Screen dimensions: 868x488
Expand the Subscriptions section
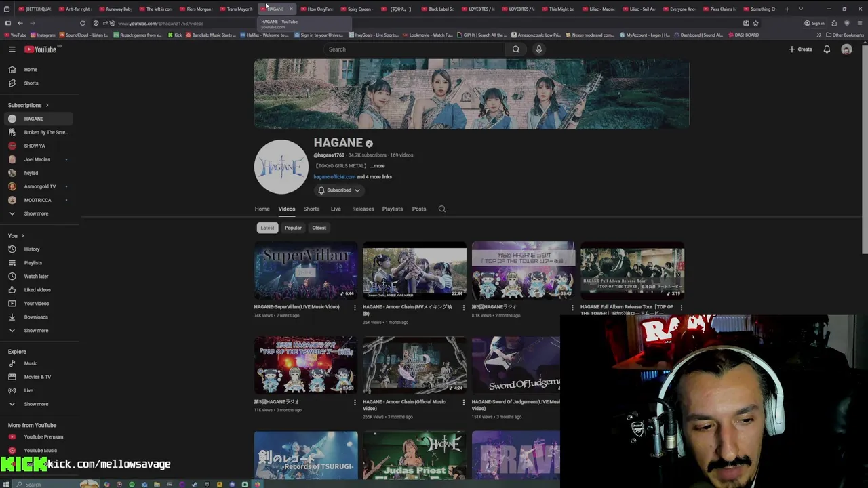tap(28, 105)
